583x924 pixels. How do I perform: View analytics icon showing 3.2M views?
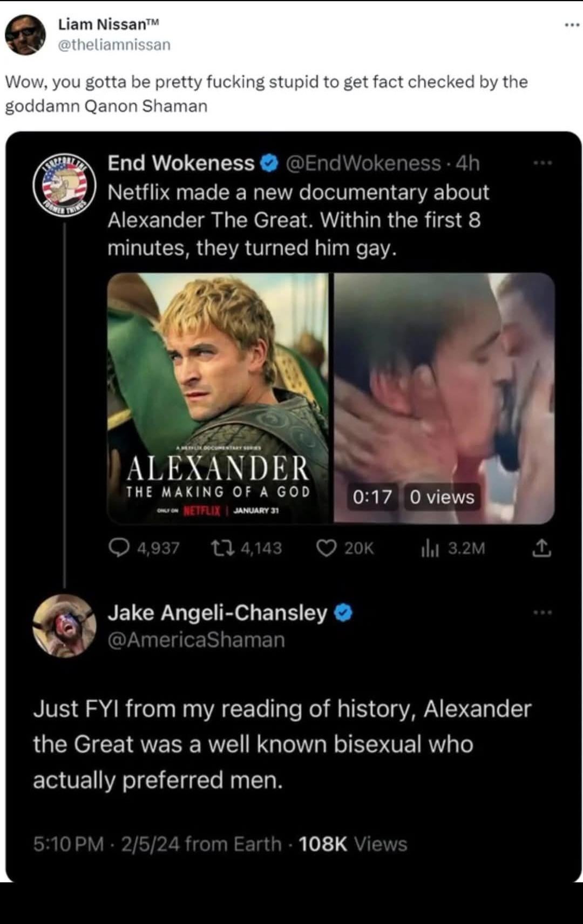[x=430, y=549]
